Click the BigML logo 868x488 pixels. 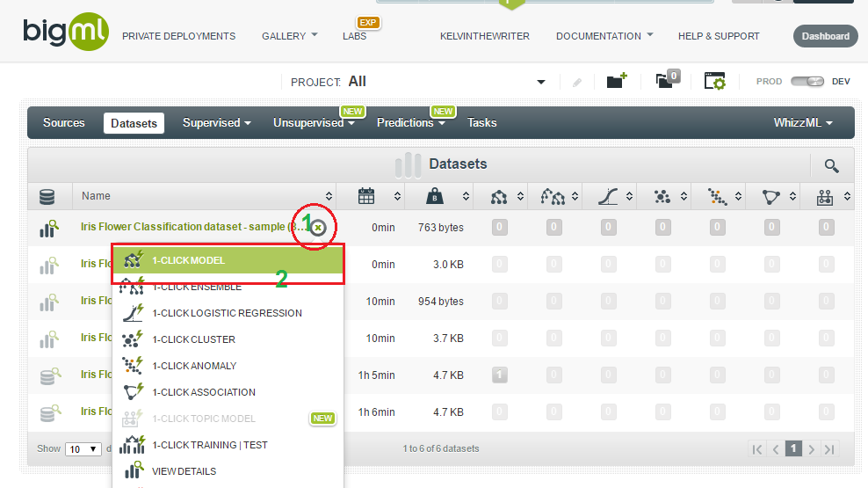66,33
